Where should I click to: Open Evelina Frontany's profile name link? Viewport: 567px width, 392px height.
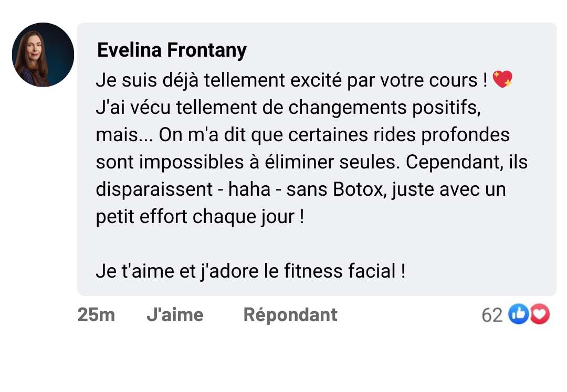pos(172,50)
